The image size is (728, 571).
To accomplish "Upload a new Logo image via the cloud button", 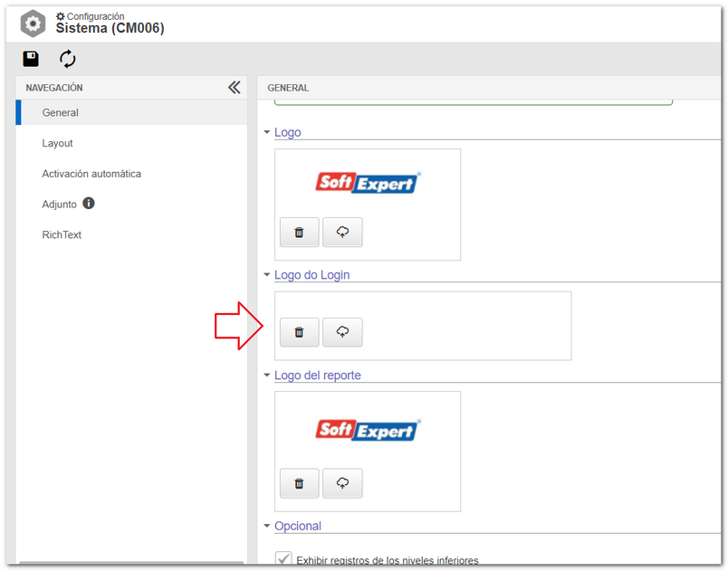I will click(x=342, y=232).
